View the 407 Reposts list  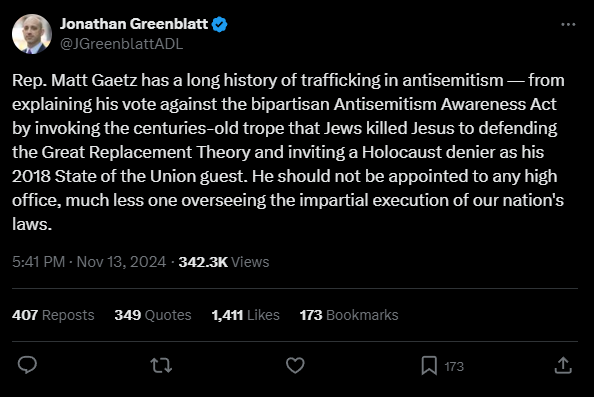[x=53, y=315]
